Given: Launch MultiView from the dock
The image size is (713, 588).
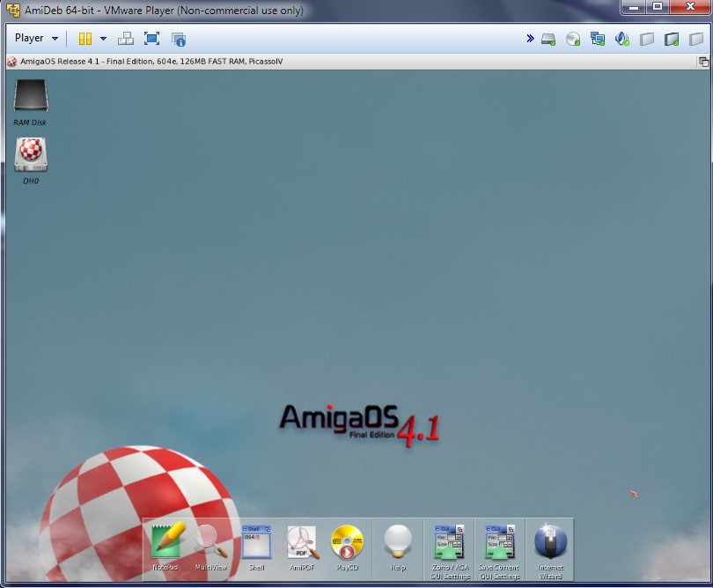Looking at the screenshot, I should tap(211, 542).
